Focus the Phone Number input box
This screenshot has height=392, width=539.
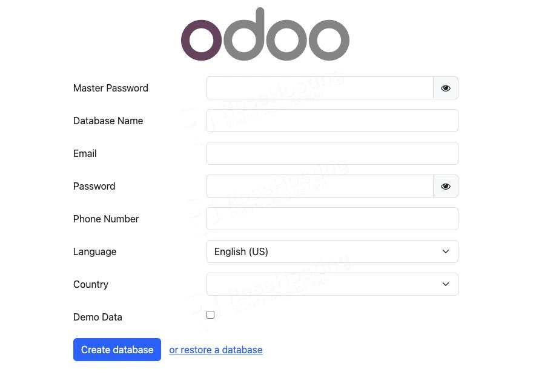click(332, 219)
